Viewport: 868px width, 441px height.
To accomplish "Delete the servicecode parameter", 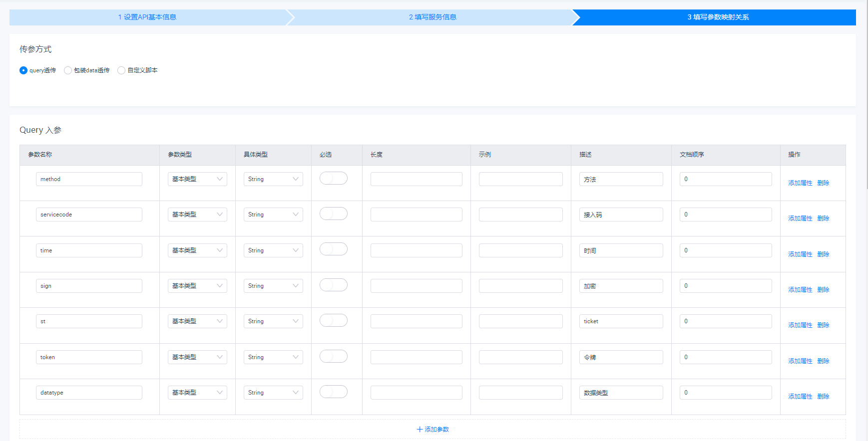I will [x=823, y=219].
